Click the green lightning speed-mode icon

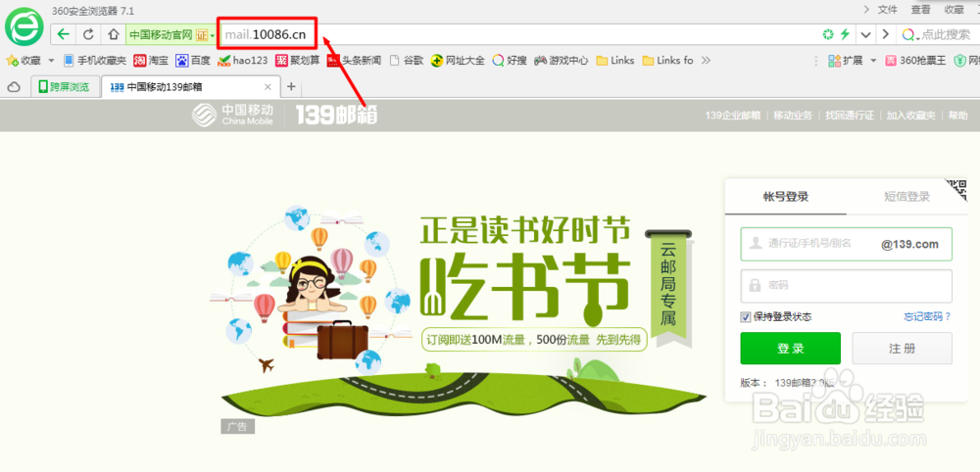point(845,34)
